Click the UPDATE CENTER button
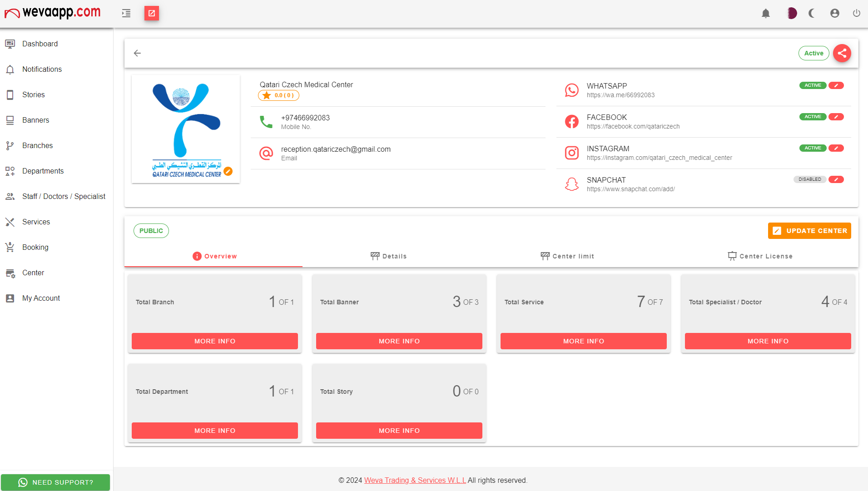The image size is (868, 491). (809, 231)
